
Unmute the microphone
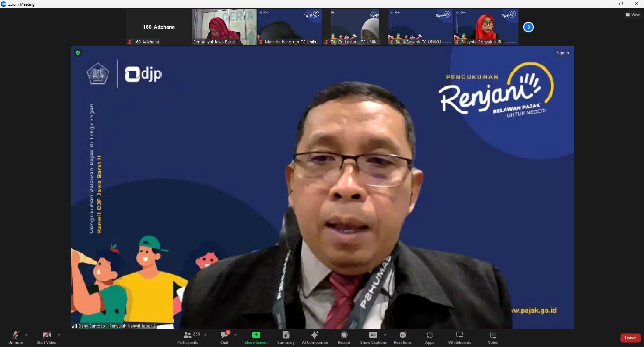coord(15,337)
